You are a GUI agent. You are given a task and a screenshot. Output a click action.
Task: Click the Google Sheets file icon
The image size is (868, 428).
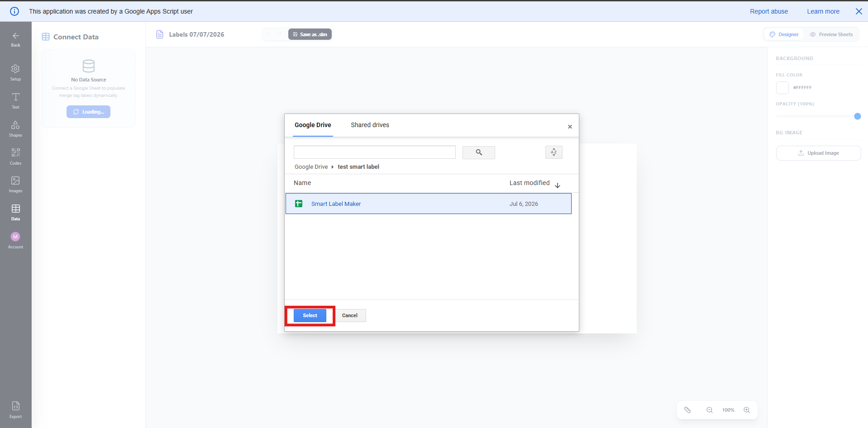pyautogui.click(x=299, y=204)
